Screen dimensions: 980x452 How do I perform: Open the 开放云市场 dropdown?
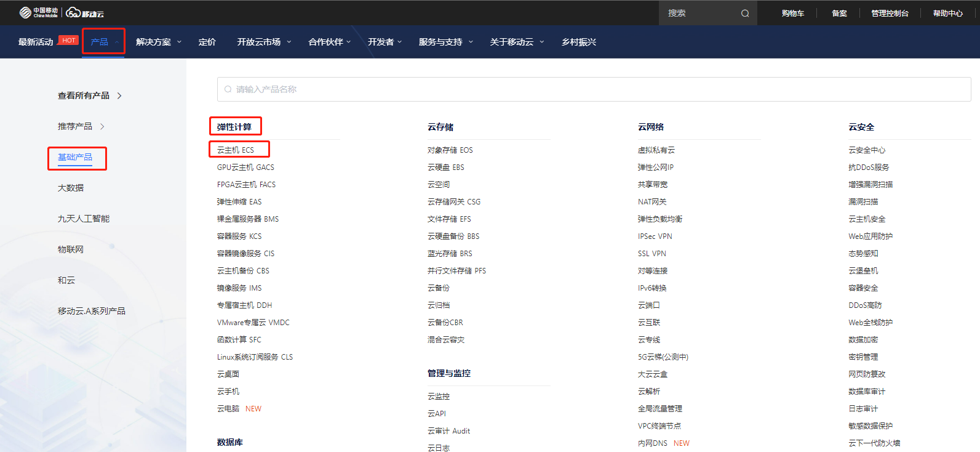click(289, 42)
